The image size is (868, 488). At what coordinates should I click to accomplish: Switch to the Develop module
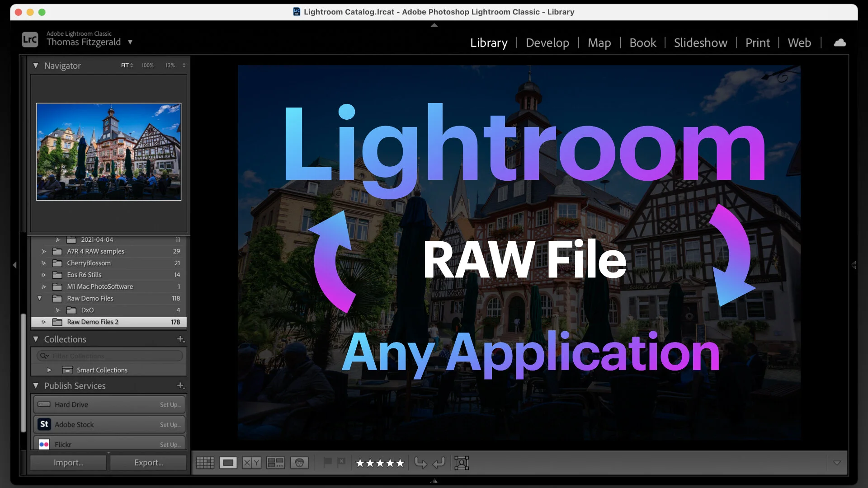click(547, 42)
